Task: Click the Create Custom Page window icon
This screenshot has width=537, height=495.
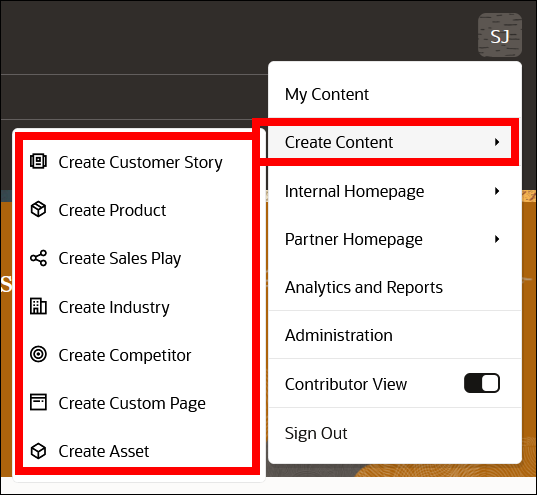Action: [38, 402]
